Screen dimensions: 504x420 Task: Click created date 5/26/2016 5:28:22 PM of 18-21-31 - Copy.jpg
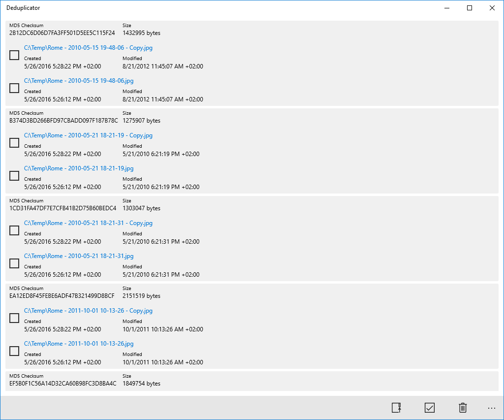coord(63,242)
